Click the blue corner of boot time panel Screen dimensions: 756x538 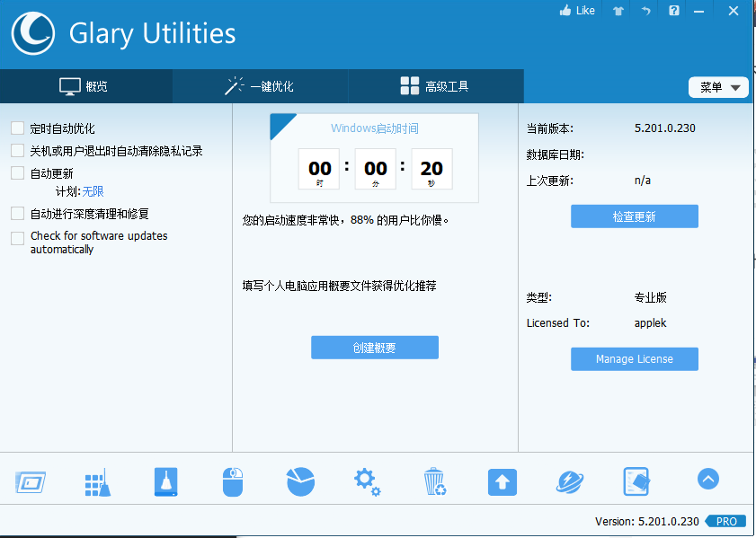coord(280,123)
